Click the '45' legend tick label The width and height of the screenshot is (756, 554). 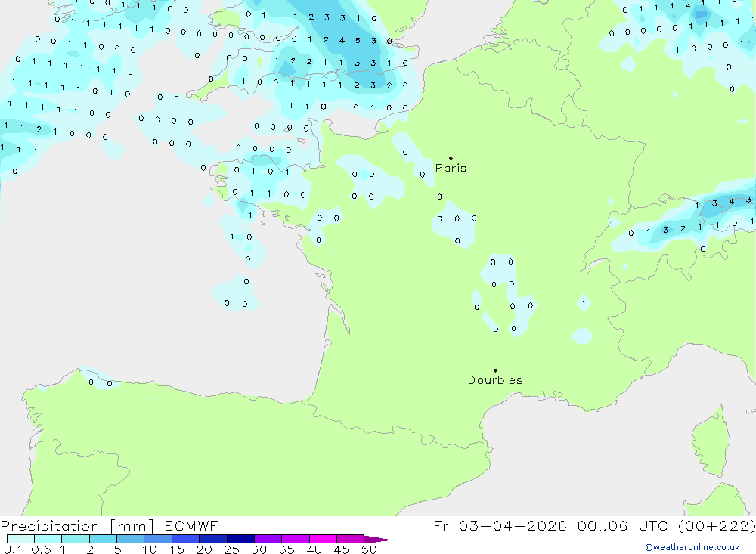pos(342,549)
